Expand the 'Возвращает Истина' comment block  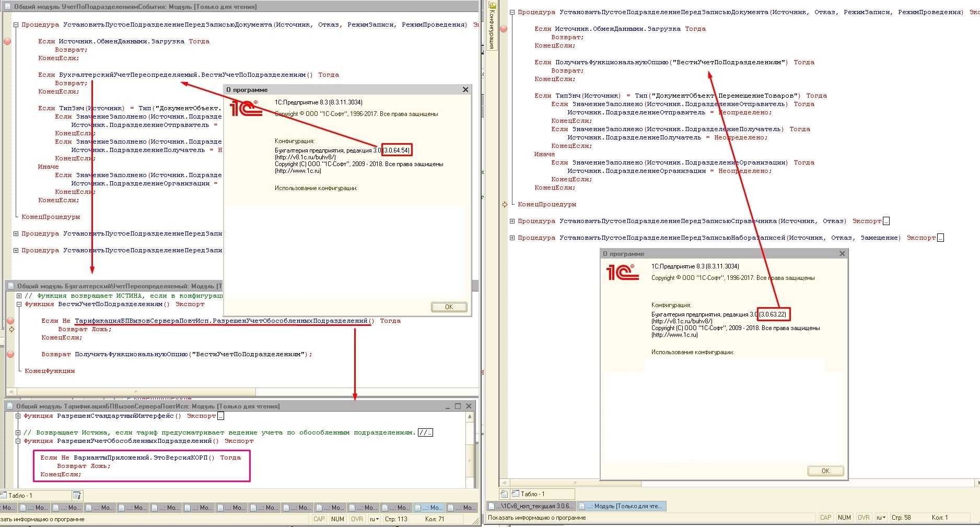(x=18, y=432)
